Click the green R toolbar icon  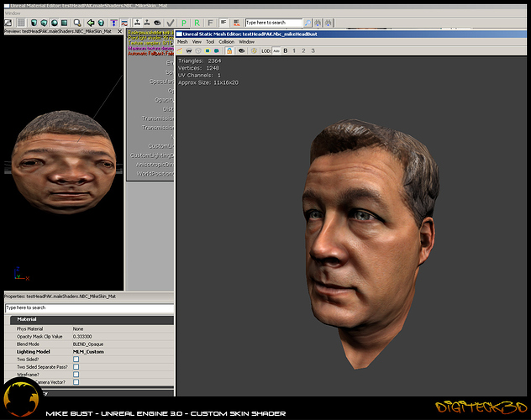click(x=197, y=23)
